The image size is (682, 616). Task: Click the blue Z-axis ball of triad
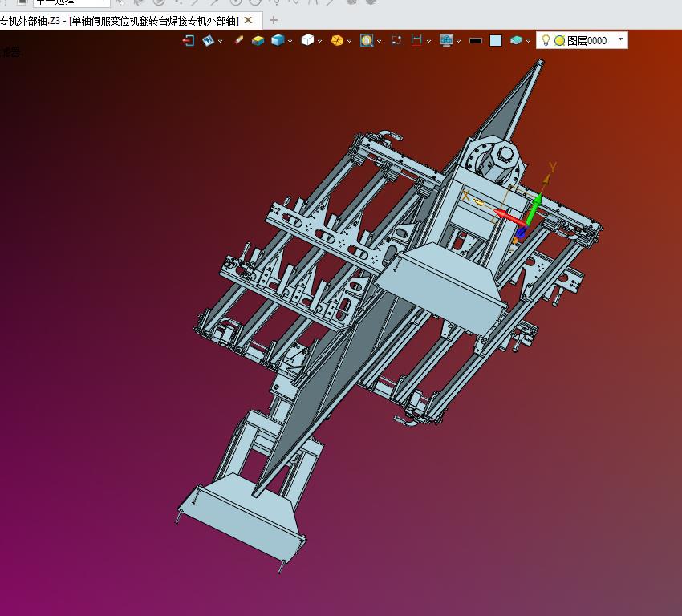[x=521, y=233]
